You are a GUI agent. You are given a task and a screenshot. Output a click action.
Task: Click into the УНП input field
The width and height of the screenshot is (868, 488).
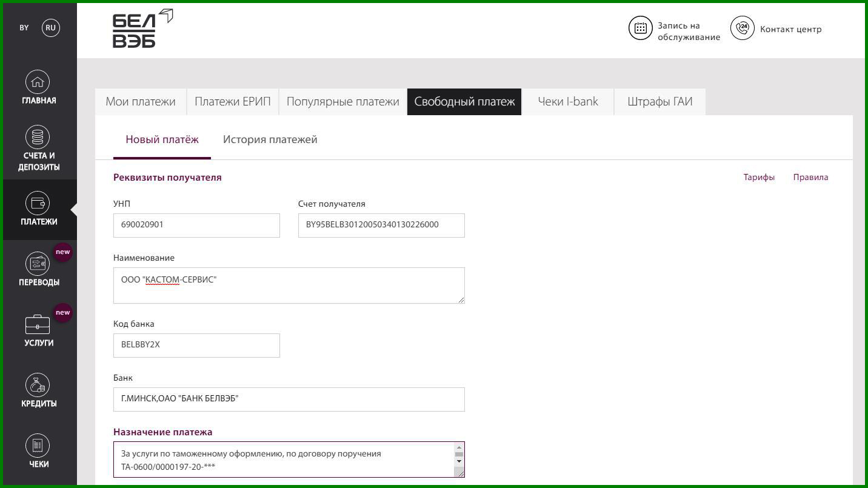(x=196, y=225)
